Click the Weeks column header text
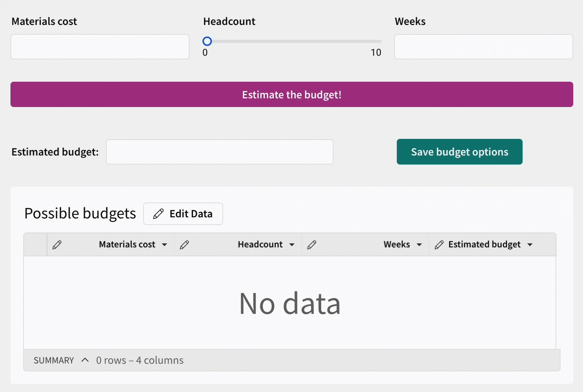The image size is (583, 392). (x=397, y=244)
